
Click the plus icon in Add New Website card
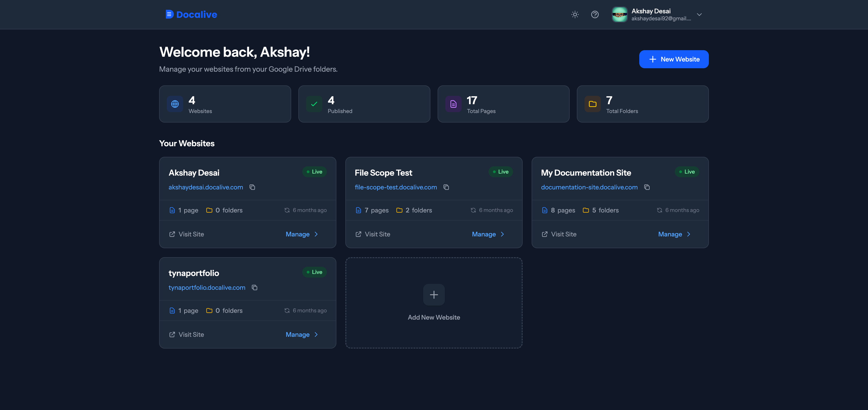pos(434,295)
